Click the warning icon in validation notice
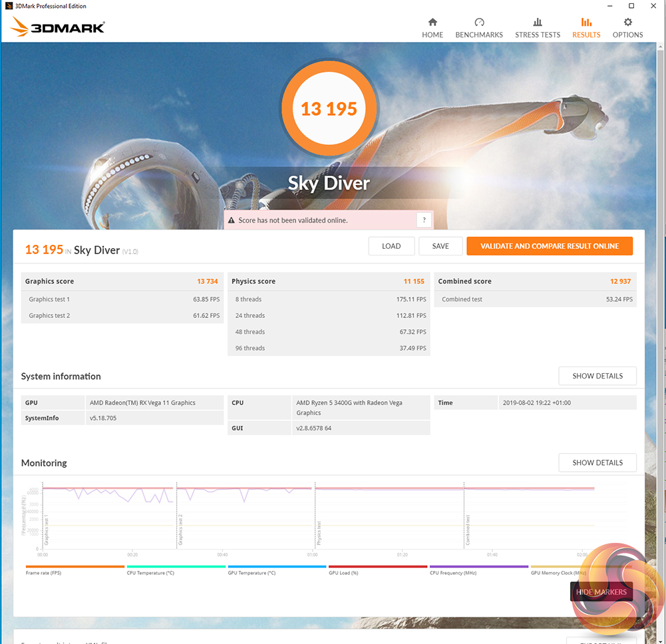This screenshot has width=666, height=644. [232, 220]
